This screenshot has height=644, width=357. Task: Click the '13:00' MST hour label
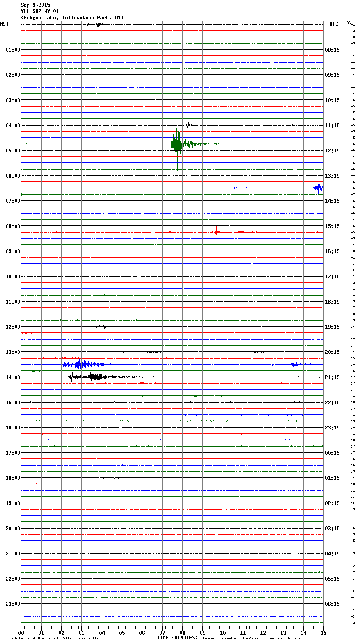coord(13,352)
